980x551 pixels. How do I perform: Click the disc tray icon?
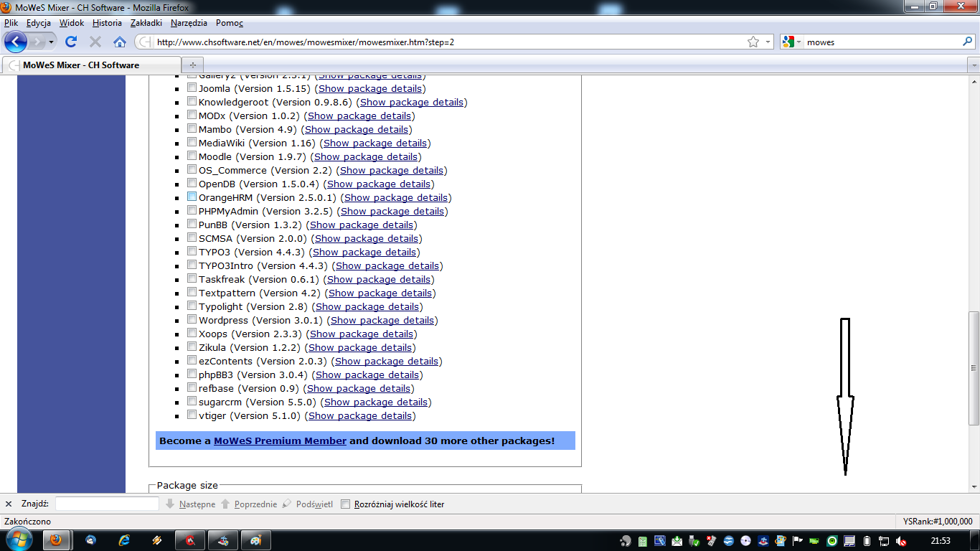tap(746, 541)
